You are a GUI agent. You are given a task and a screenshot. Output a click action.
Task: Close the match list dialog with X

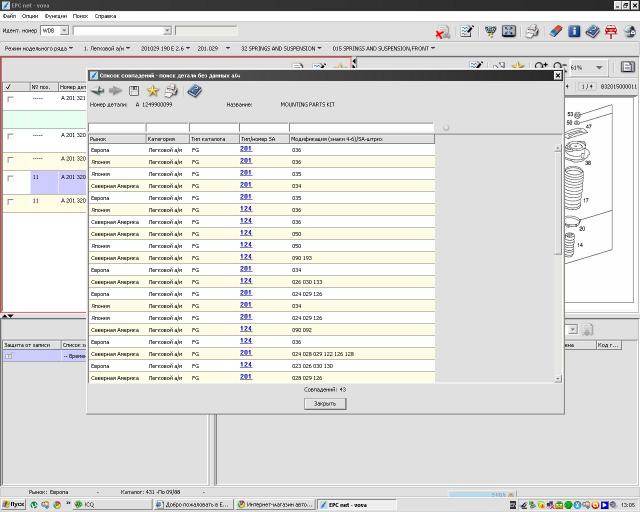[x=558, y=76]
